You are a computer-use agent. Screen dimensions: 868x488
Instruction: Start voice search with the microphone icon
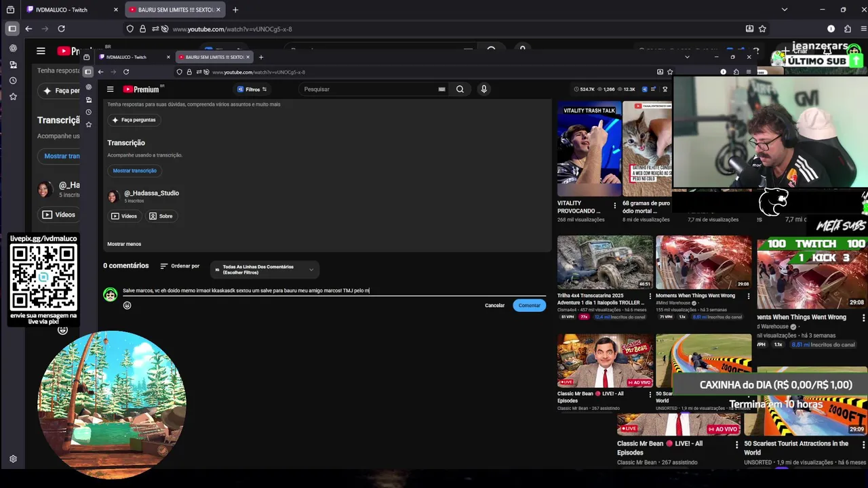tap(484, 89)
